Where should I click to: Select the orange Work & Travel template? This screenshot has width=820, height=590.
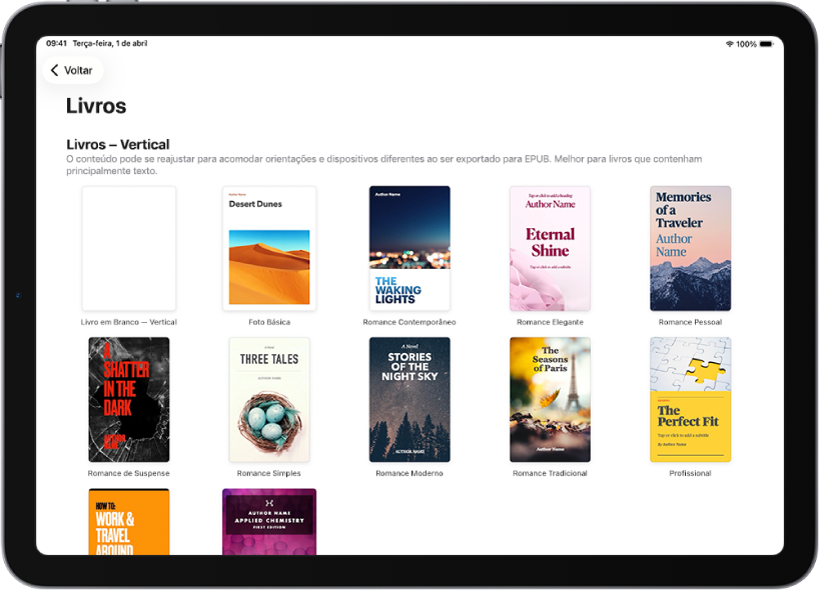click(129, 521)
